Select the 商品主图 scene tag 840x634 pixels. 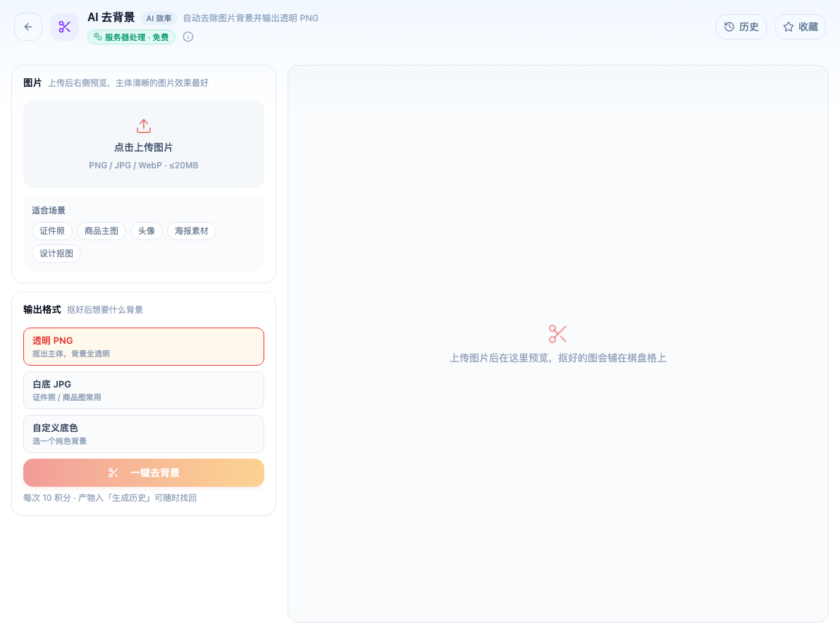click(x=101, y=231)
